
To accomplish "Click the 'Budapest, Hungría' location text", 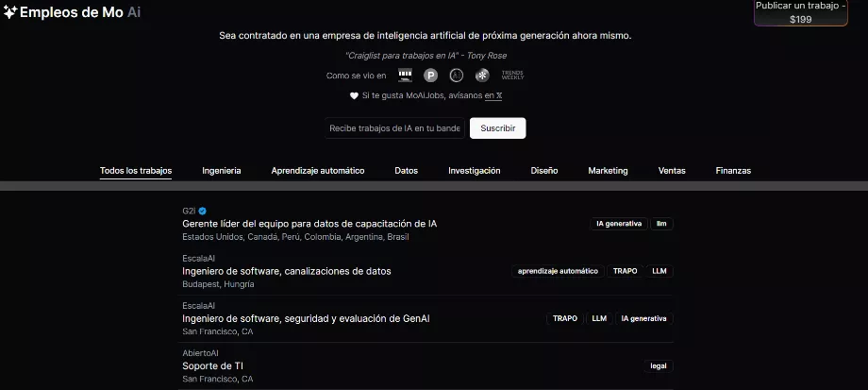I will pyautogui.click(x=218, y=284).
